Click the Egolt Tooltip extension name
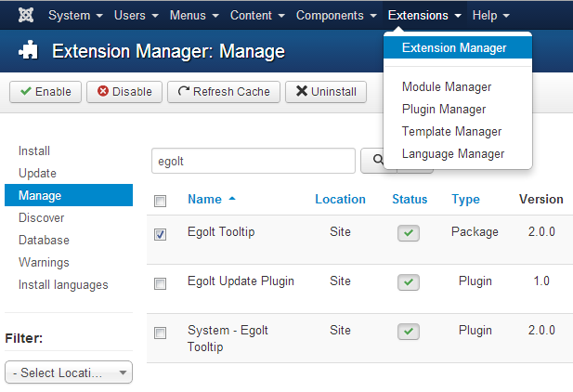The height and width of the screenshot is (392, 573). (x=221, y=232)
